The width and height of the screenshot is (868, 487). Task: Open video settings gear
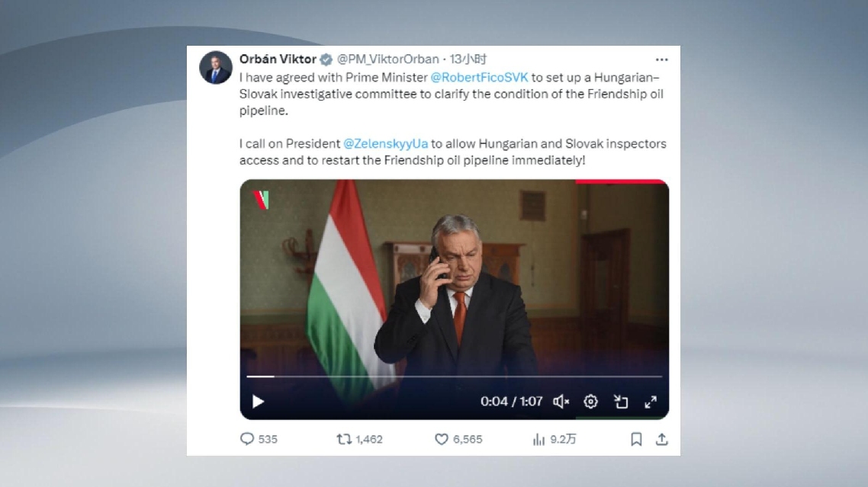click(590, 401)
